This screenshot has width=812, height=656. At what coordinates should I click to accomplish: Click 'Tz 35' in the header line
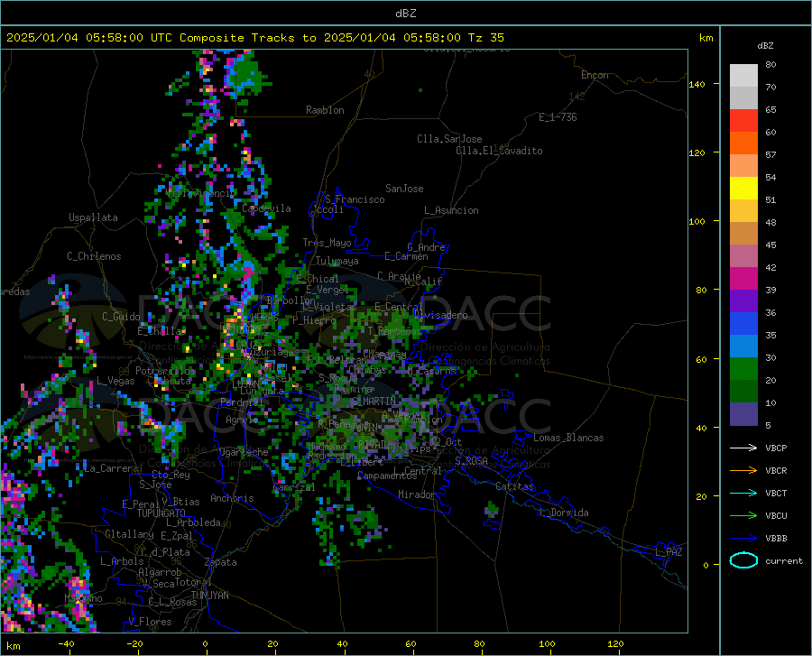(x=485, y=38)
